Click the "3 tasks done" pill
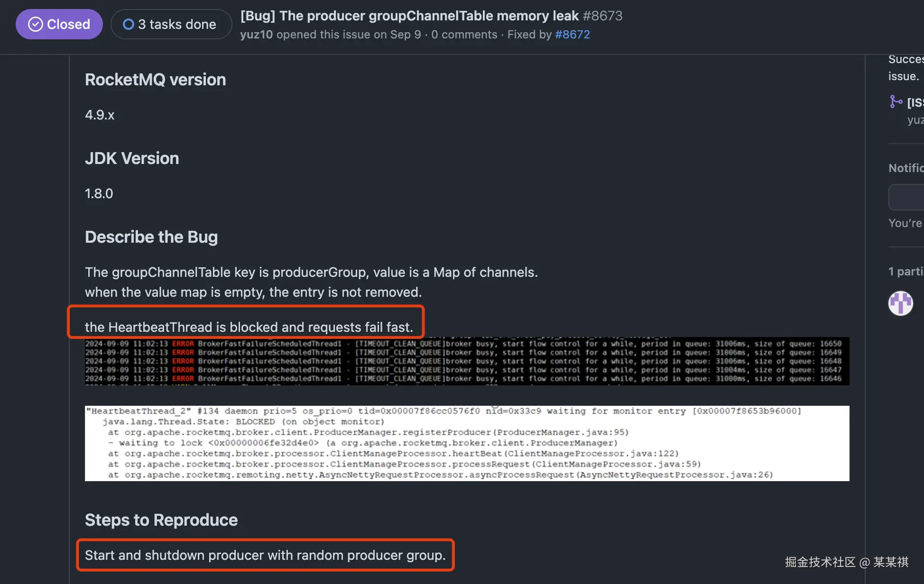The height and width of the screenshot is (584, 924). click(171, 24)
